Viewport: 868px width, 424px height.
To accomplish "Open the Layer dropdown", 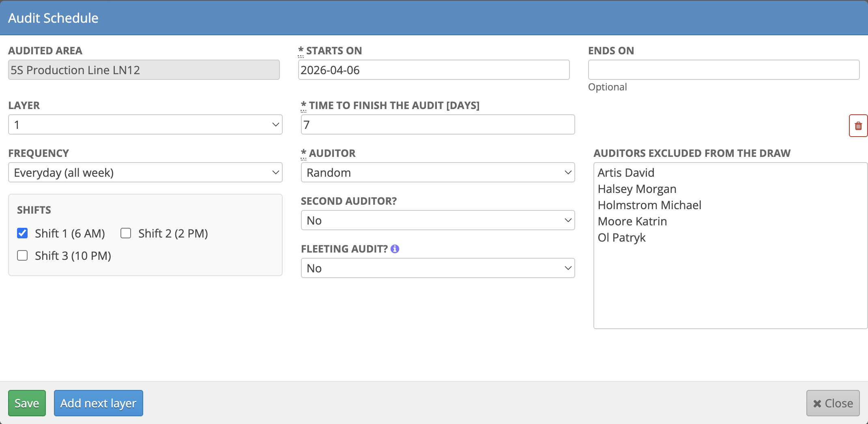I will (145, 124).
